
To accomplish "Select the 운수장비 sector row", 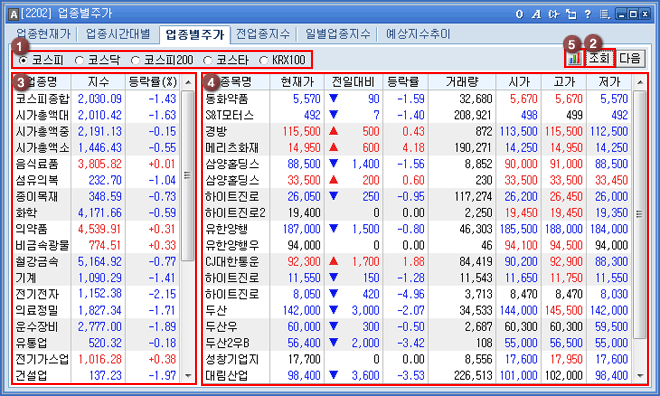I will tap(97, 327).
